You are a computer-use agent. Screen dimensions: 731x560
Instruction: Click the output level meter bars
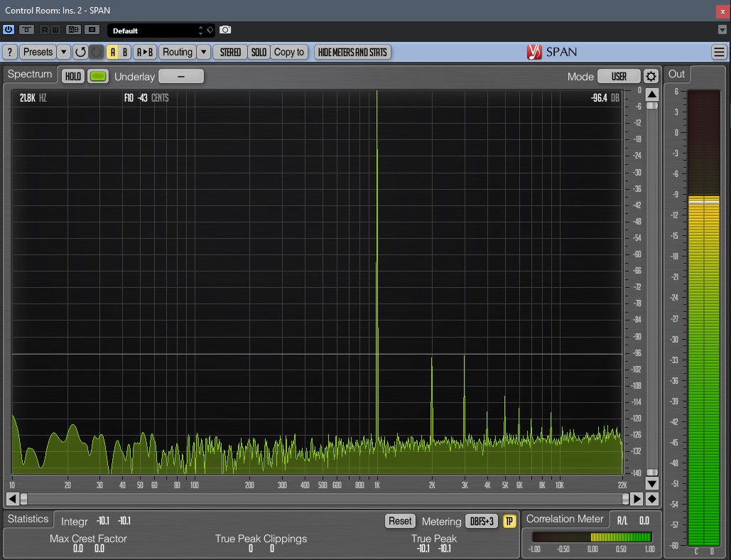point(704,318)
